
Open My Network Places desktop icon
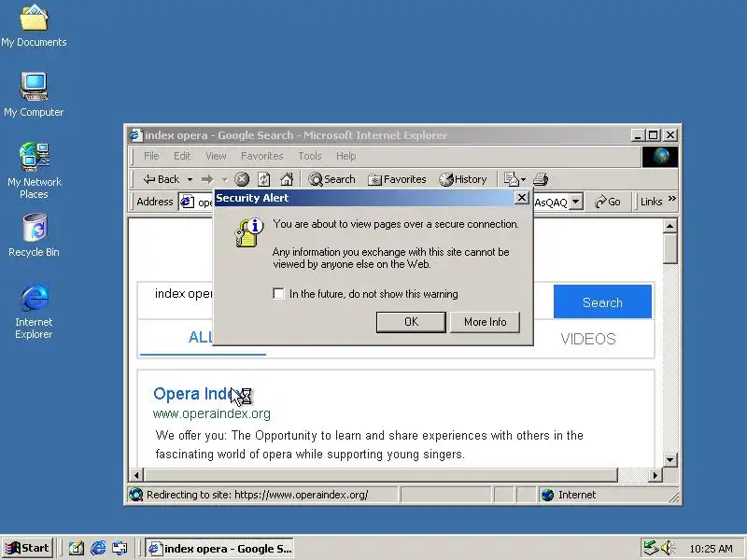click(34, 170)
